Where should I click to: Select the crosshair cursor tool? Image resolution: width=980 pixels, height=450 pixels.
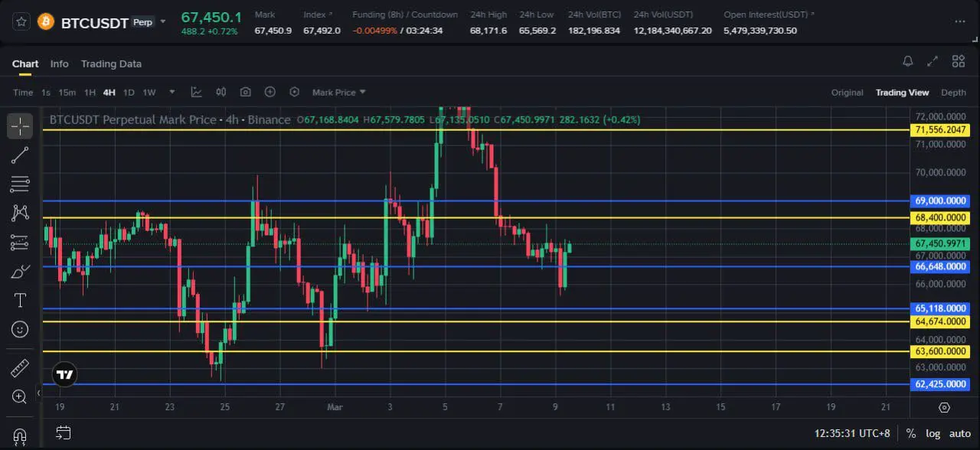tap(20, 126)
